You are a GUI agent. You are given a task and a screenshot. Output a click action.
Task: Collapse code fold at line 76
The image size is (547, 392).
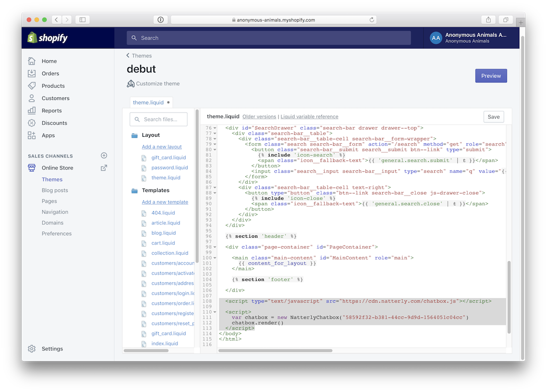pos(215,128)
